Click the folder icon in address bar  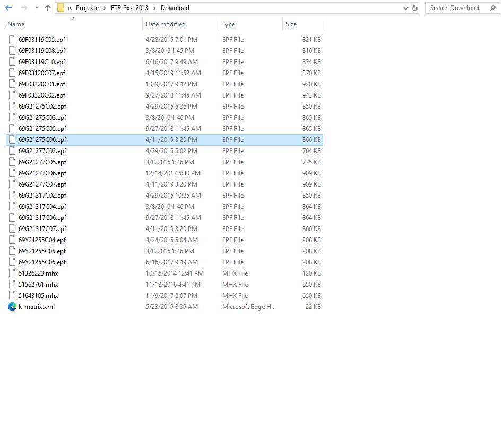pyautogui.click(x=61, y=8)
